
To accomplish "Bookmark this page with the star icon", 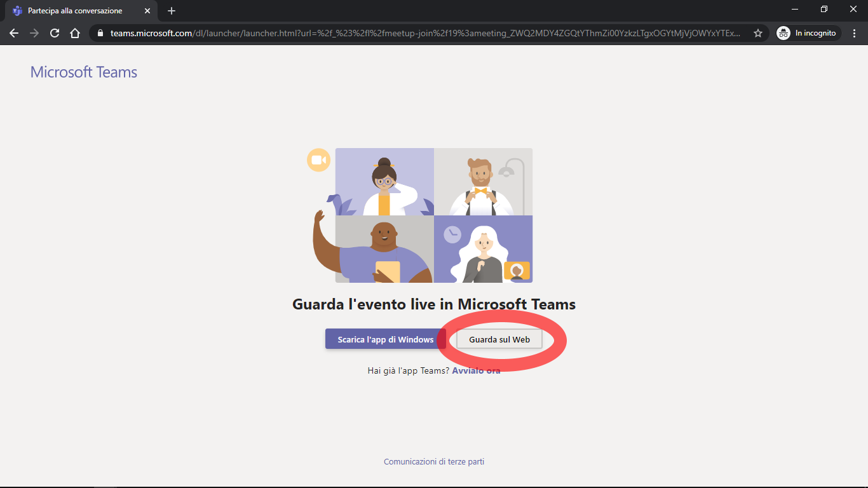I will (x=757, y=33).
